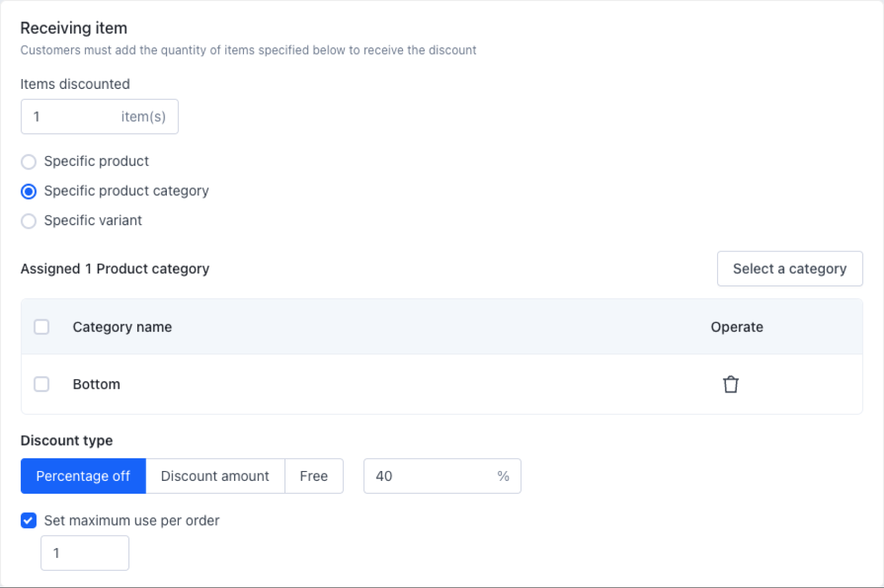Choose the Free discount type
The height and width of the screenshot is (588, 884).
(314, 476)
